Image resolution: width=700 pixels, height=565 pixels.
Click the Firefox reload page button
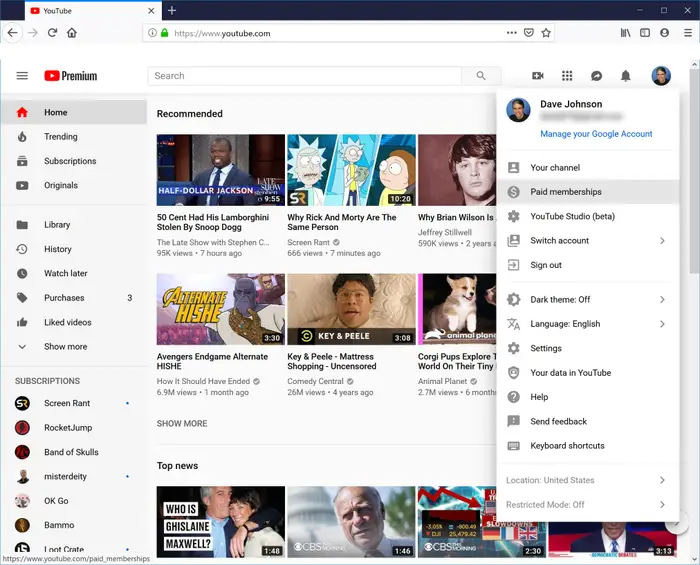click(52, 33)
